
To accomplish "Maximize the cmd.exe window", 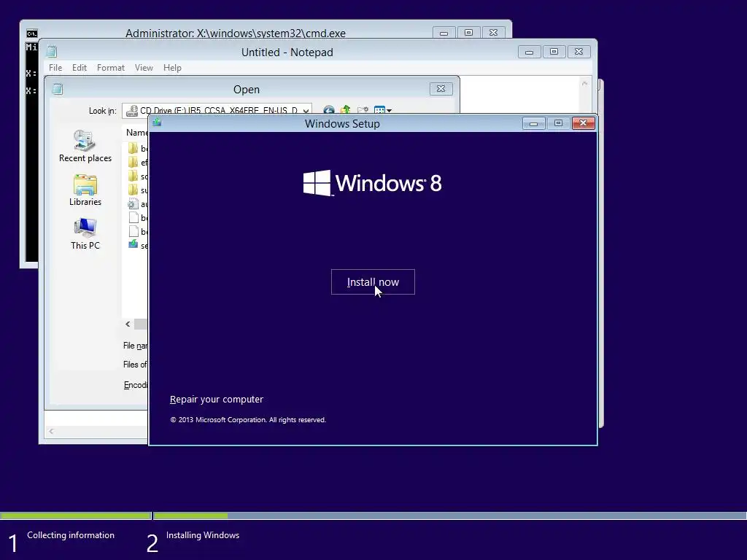I will (x=469, y=33).
